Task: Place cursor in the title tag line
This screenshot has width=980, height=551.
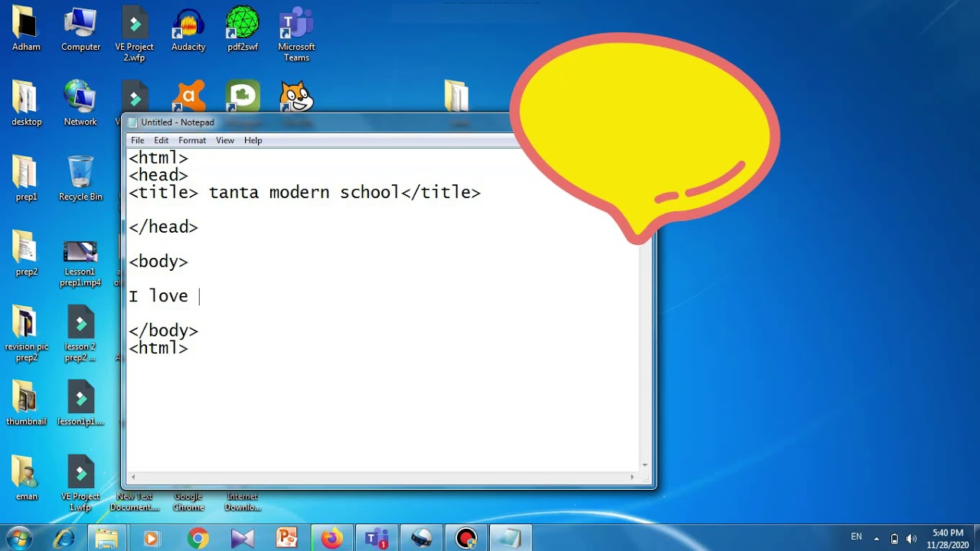Action: [305, 192]
